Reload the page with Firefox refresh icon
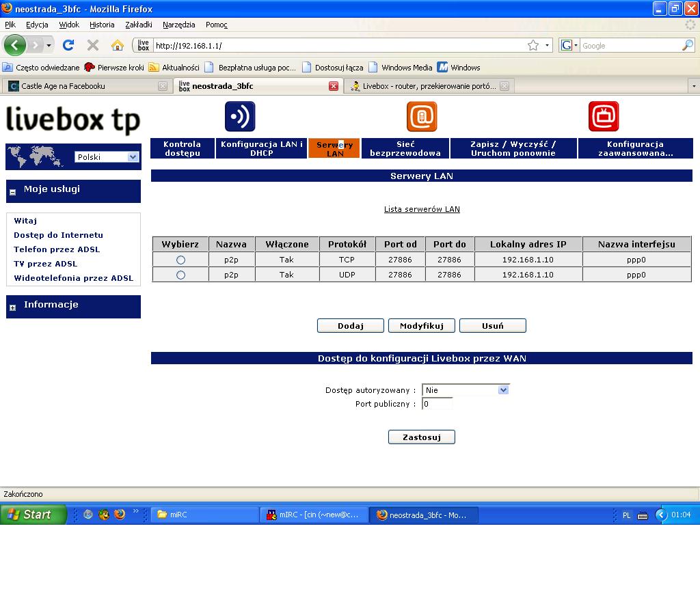Viewport: 700px width, 615px height. (68, 46)
